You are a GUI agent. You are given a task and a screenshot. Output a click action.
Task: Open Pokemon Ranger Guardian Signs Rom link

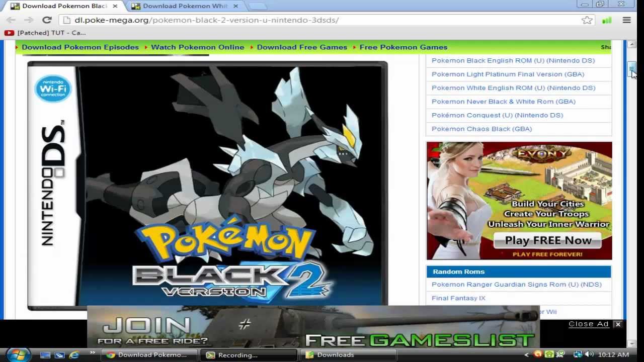pos(517,284)
